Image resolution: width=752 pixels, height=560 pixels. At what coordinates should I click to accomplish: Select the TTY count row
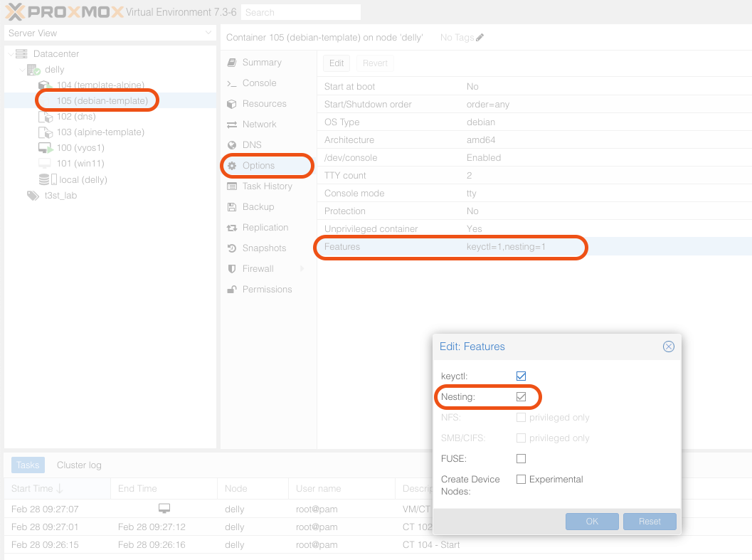click(x=534, y=176)
